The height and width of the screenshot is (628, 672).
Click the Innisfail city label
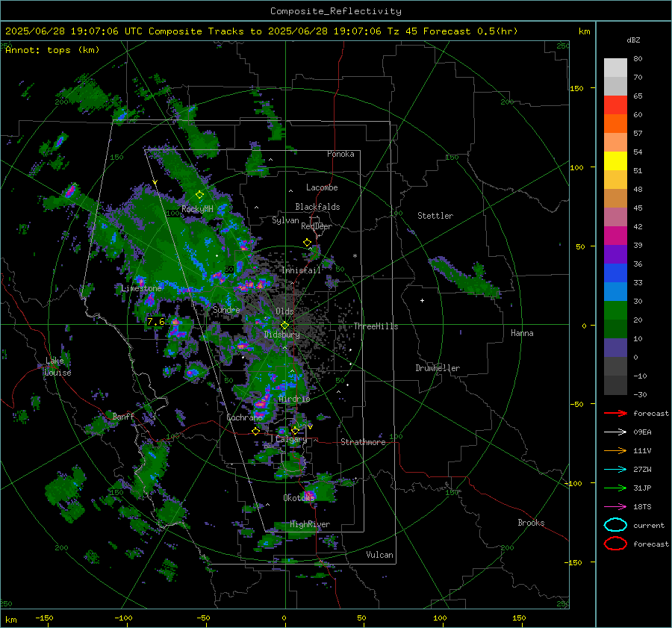[301, 270]
